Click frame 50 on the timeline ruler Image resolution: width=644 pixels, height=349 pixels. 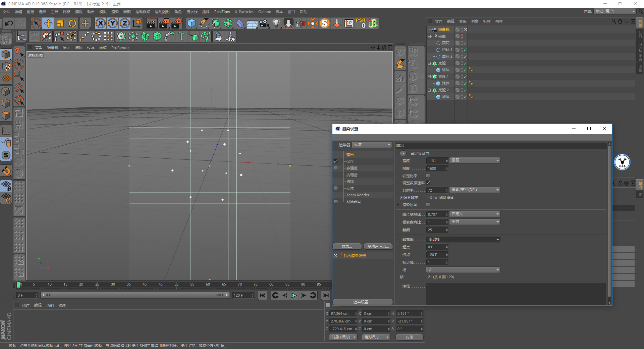click(176, 285)
